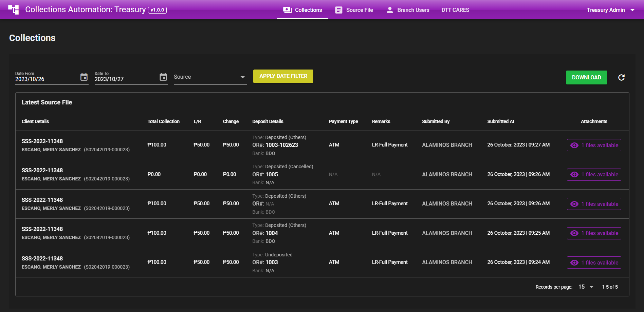The height and width of the screenshot is (312, 644).
Task: Expand the Treasury Admin account menu
Action: point(611,10)
